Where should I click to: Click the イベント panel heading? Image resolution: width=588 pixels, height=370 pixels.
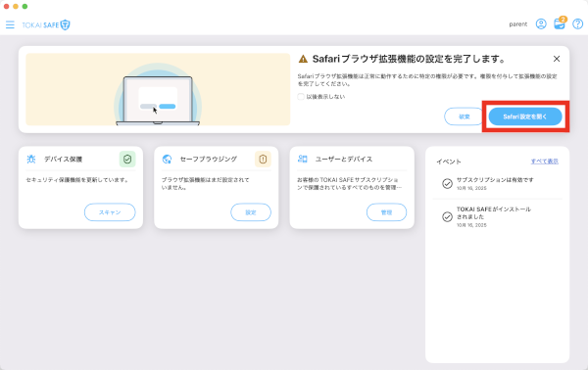click(449, 162)
